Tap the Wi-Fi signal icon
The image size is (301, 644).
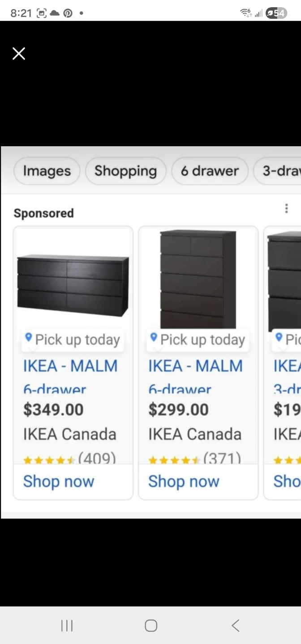click(x=245, y=13)
